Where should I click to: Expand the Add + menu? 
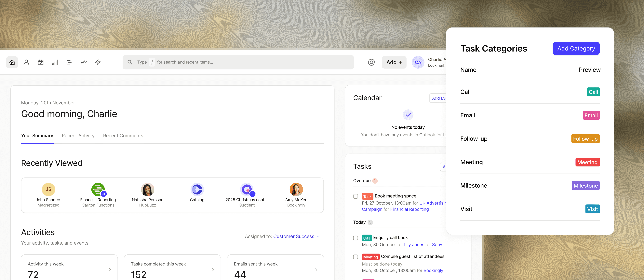point(394,62)
